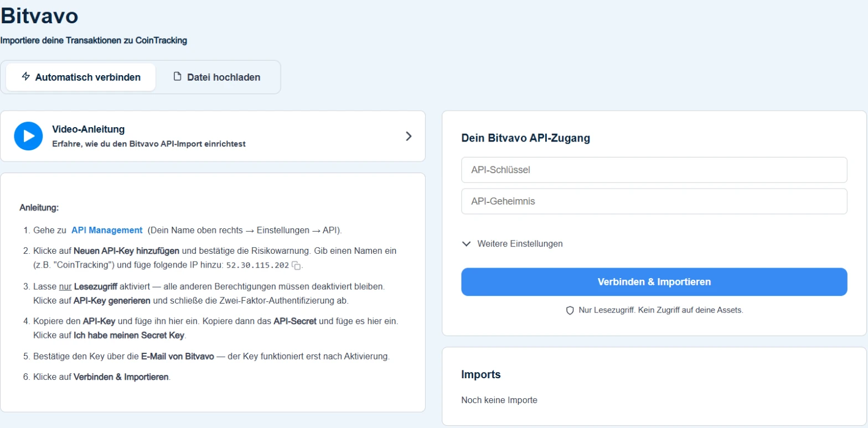Focus the API-Schlüssel input field
868x428 pixels.
tap(654, 170)
